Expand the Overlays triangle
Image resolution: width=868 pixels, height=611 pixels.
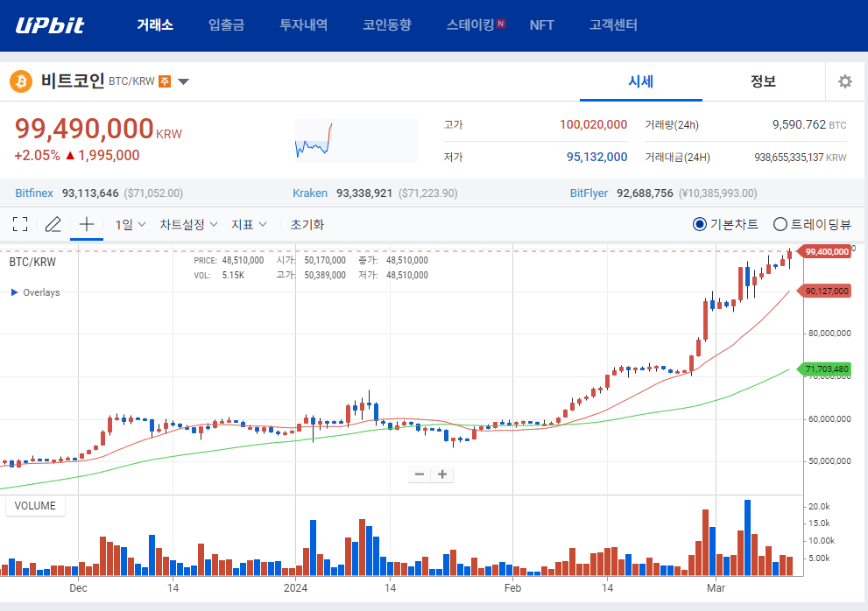[14, 292]
